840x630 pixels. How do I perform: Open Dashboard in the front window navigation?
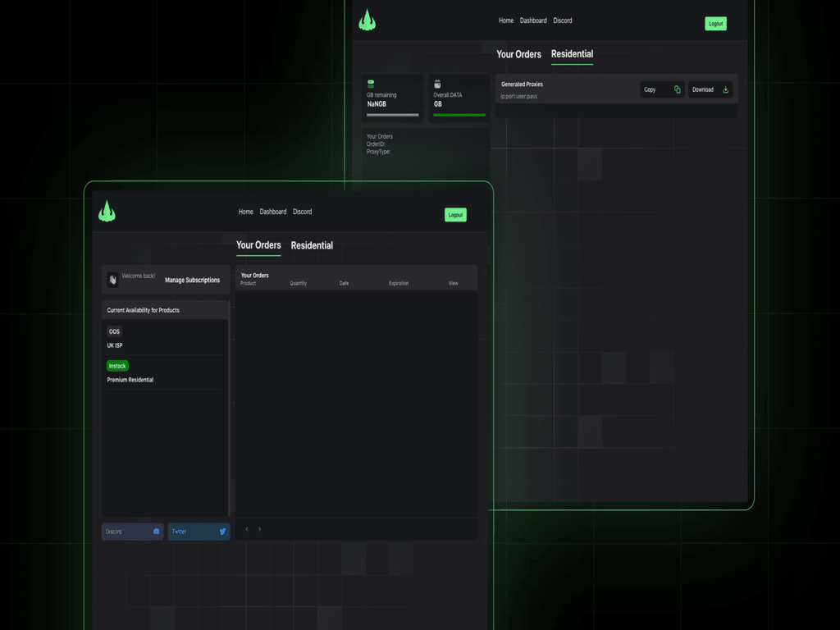click(273, 212)
